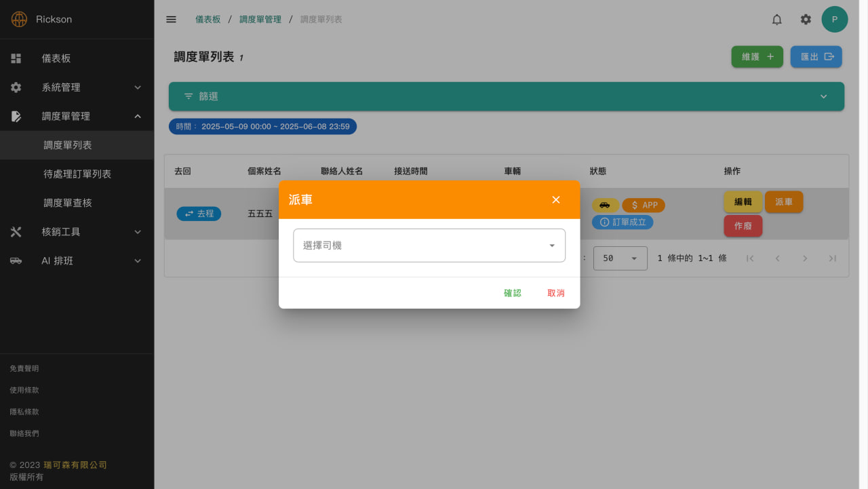Open the rows per page 50 dropdown
868x489 pixels.
[620, 258]
